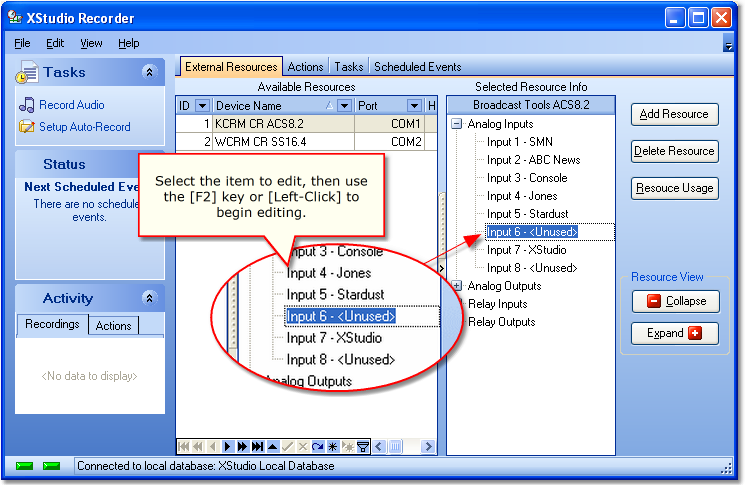Screen dimensions: 745x487
Task: Open the Device Name column filter dropdown
Action: (344, 105)
